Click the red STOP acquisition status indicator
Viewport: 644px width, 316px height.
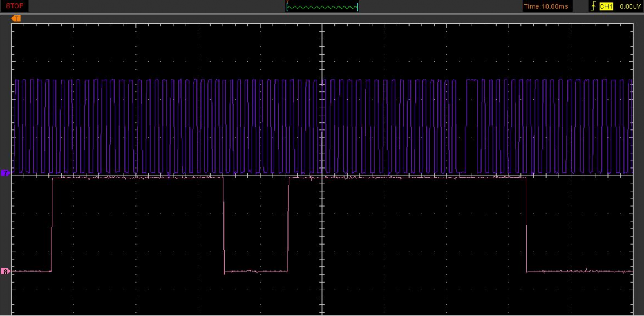coord(15,6)
